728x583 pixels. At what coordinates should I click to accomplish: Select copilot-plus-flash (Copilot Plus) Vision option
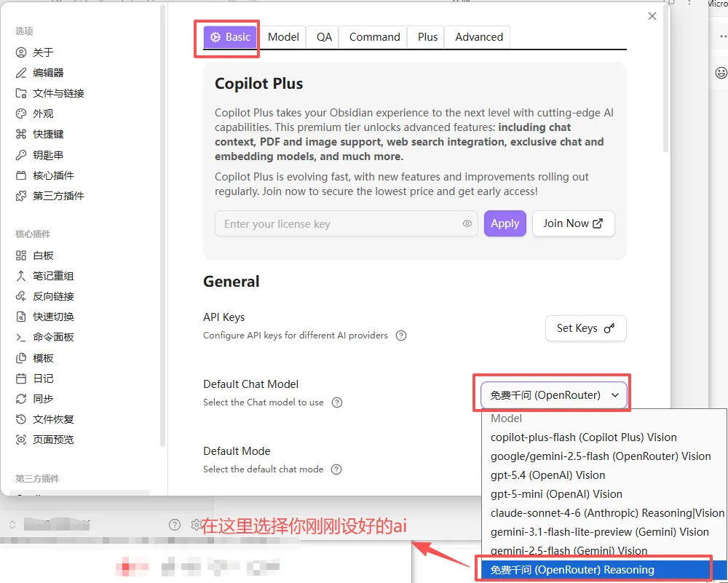tap(604, 437)
